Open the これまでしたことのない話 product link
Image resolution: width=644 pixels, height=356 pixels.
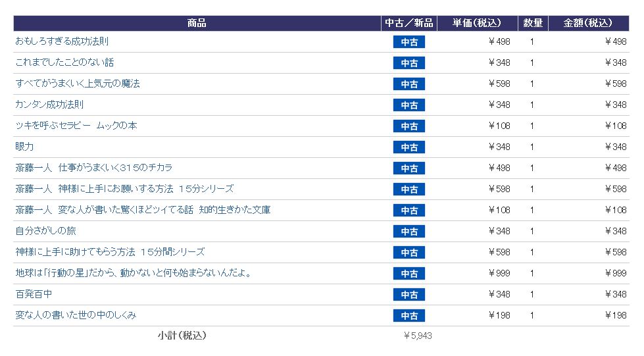64,63
